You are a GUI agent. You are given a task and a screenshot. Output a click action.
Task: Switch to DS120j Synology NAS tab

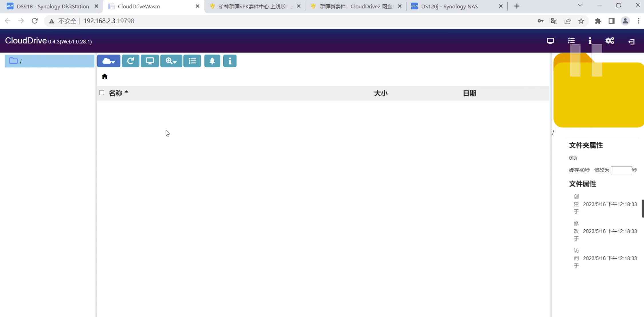457,6
